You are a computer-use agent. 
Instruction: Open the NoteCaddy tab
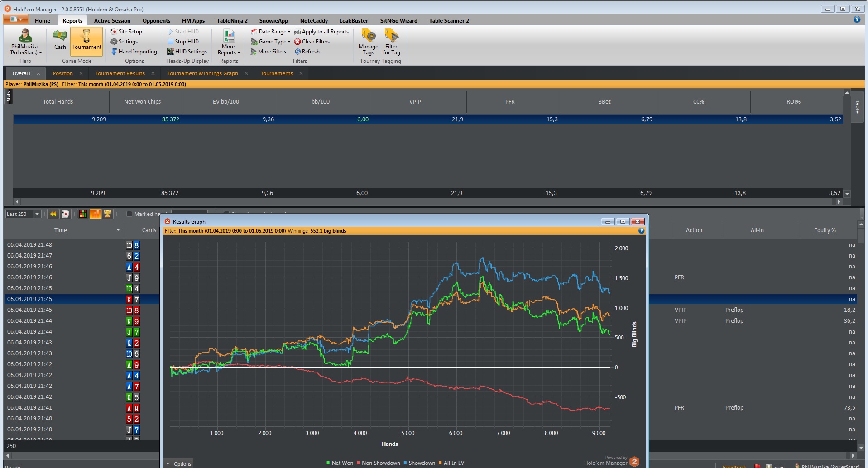[314, 20]
